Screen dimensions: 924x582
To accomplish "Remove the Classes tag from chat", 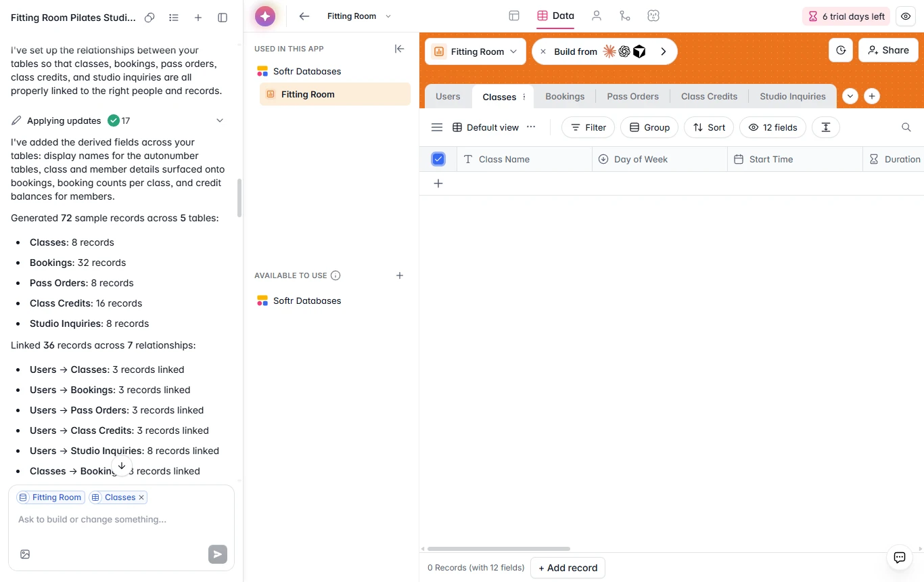I will 141,497.
